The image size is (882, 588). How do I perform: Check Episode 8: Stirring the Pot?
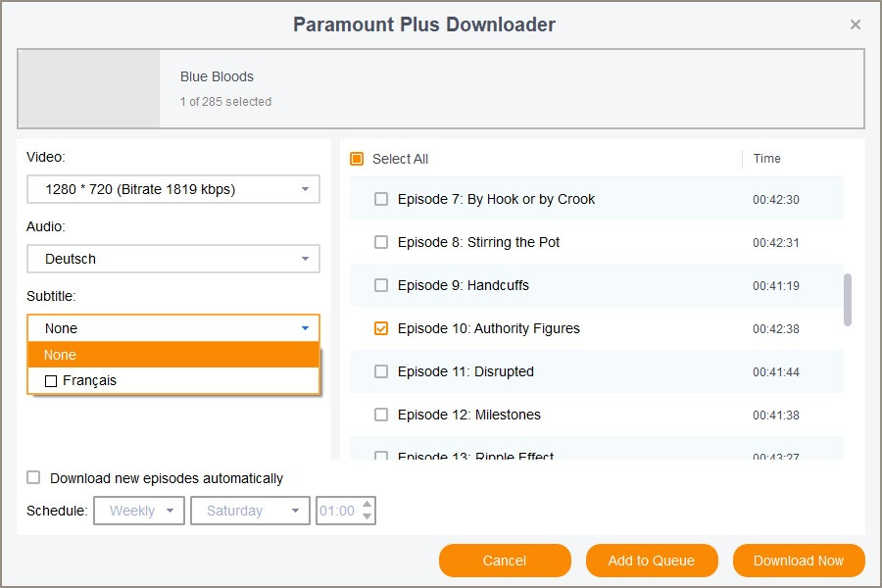coord(381,242)
